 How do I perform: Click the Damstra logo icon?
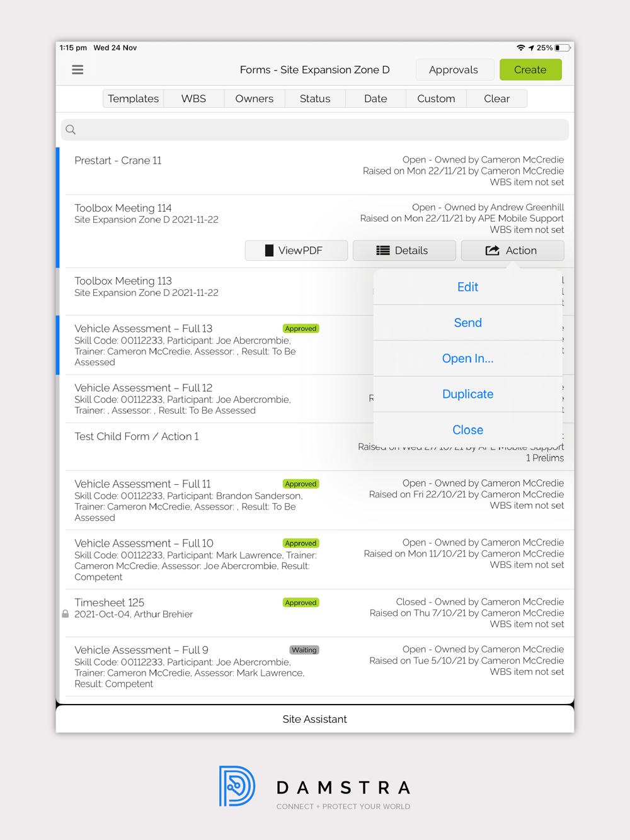tap(237, 786)
